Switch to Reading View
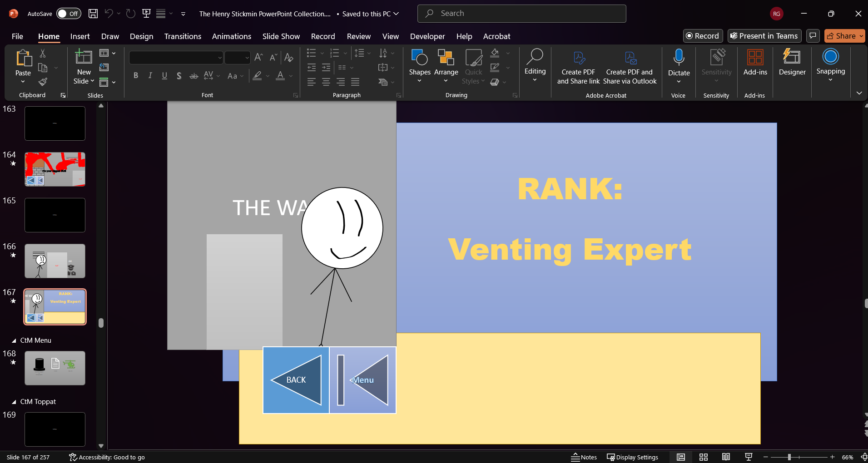Image resolution: width=868 pixels, height=463 pixels. (726, 457)
